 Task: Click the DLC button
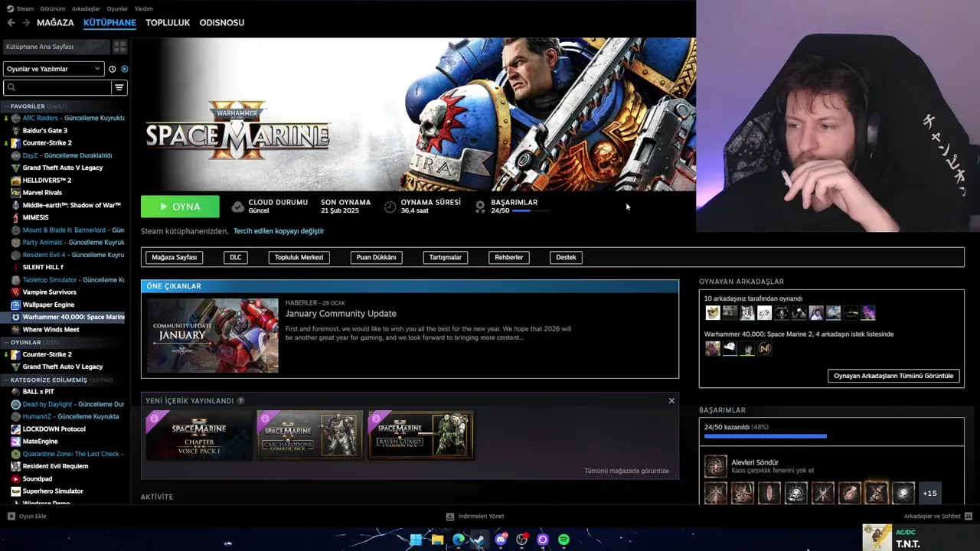tap(236, 257)
